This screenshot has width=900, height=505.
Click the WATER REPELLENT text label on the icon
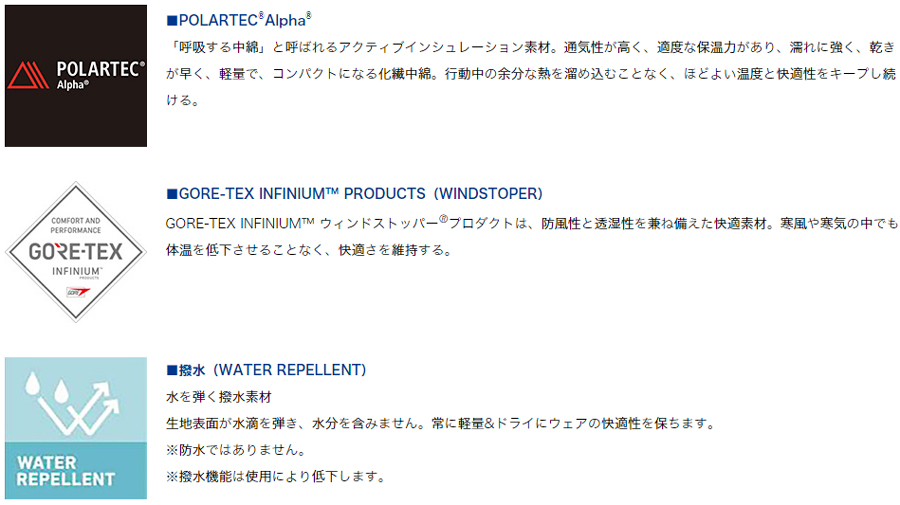click(65, 471)
